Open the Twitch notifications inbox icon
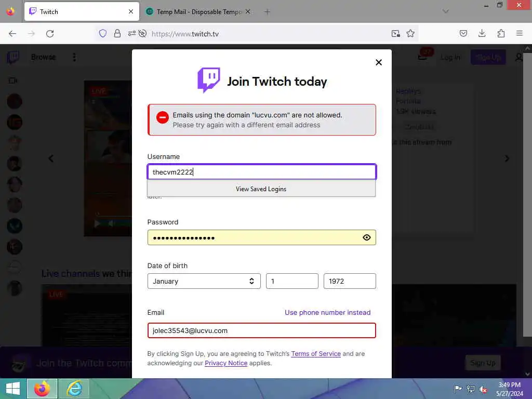The image size is (532, 399). (423, 56)
